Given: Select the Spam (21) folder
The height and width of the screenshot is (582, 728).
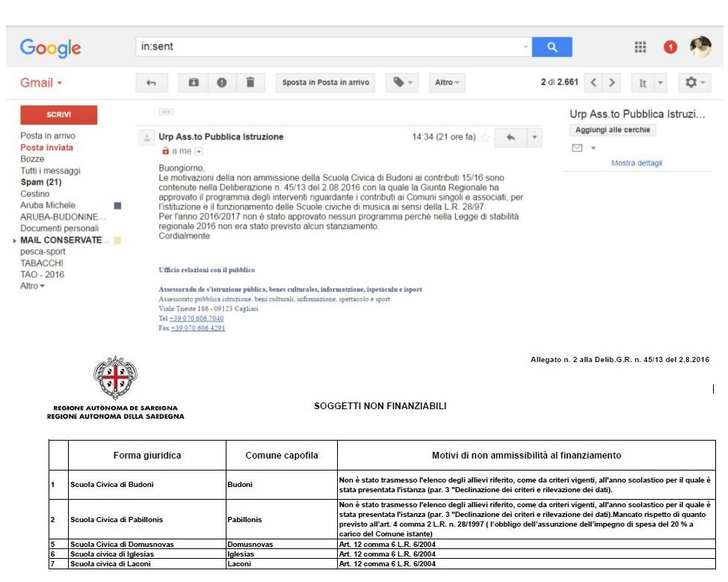Looking at the screenshot, I should click(41, 183).
